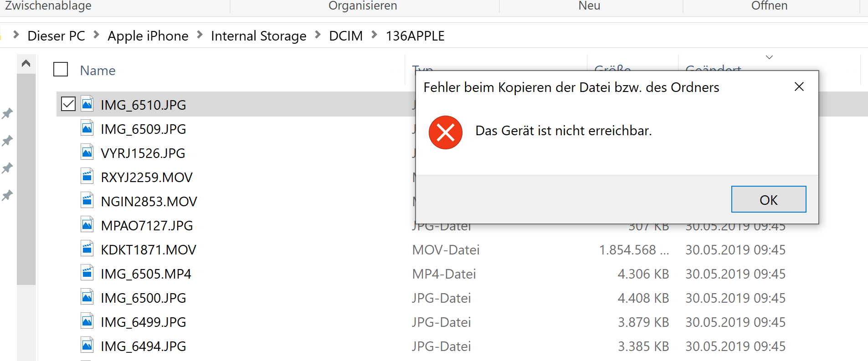868x361 pixels.
Task: Open the chevron dropdown after DCIM
Action: click(374, 35)
